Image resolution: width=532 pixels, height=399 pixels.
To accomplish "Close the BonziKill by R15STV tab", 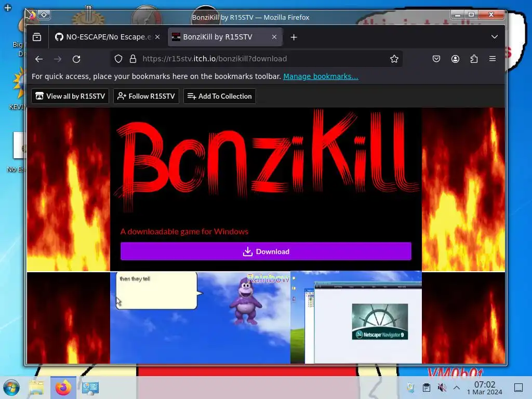I will coord(274,37).
